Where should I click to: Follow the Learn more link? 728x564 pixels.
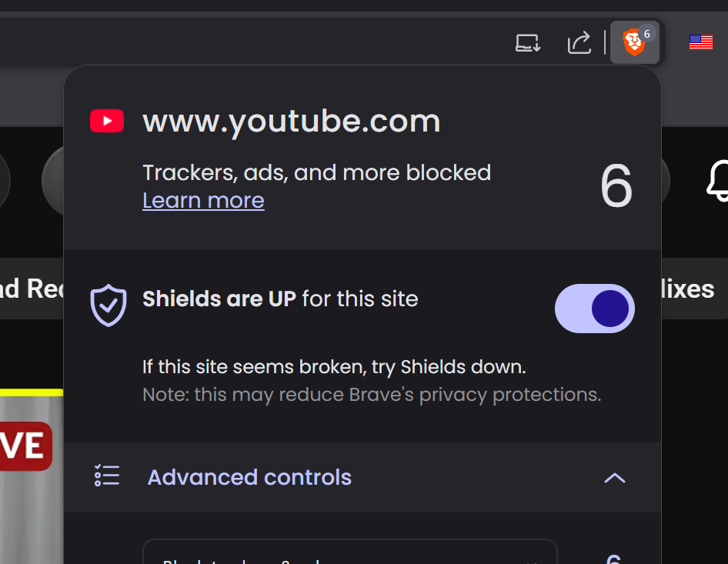(203, 201)
